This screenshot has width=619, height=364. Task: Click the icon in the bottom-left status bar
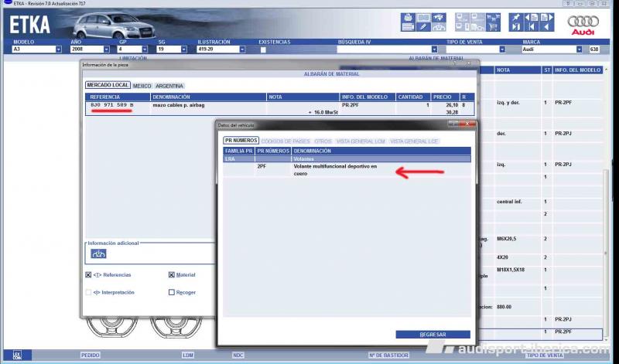(17, 355)
